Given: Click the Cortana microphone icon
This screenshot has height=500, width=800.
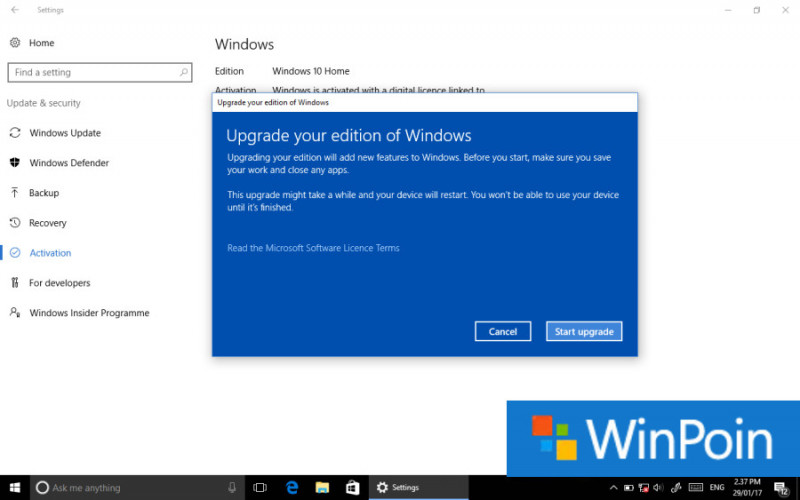Looking at the screenshot, I should 232,487.
